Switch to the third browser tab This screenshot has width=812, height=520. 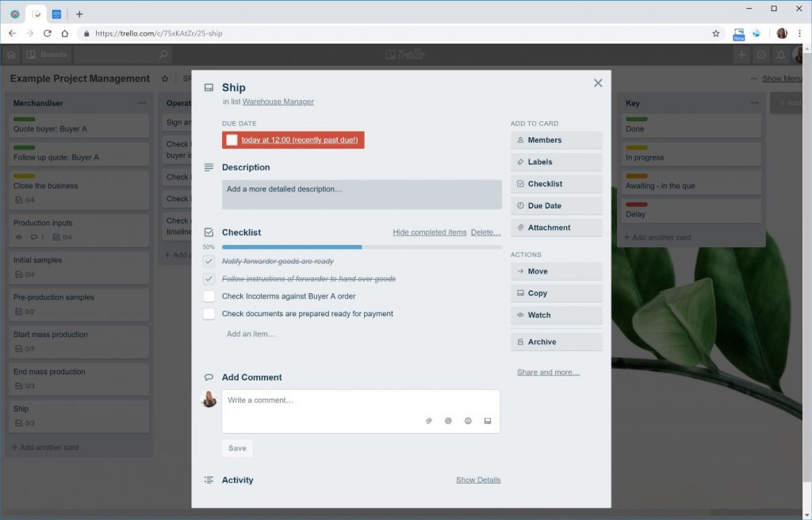tap(56, 14)
